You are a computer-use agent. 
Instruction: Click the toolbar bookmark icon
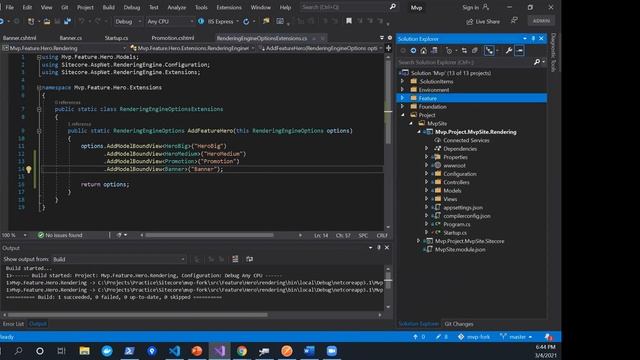click(x=349, y=21)
